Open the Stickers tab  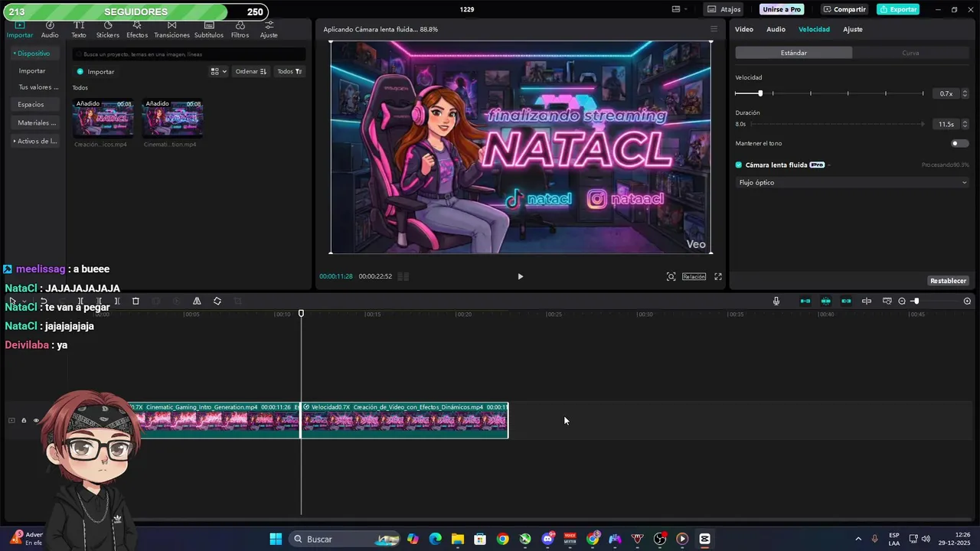107,30
